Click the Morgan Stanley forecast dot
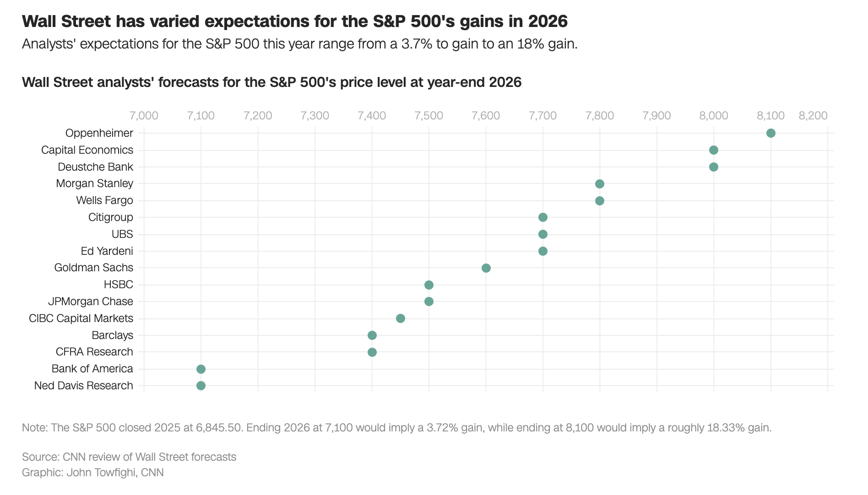 coord(599,184)
